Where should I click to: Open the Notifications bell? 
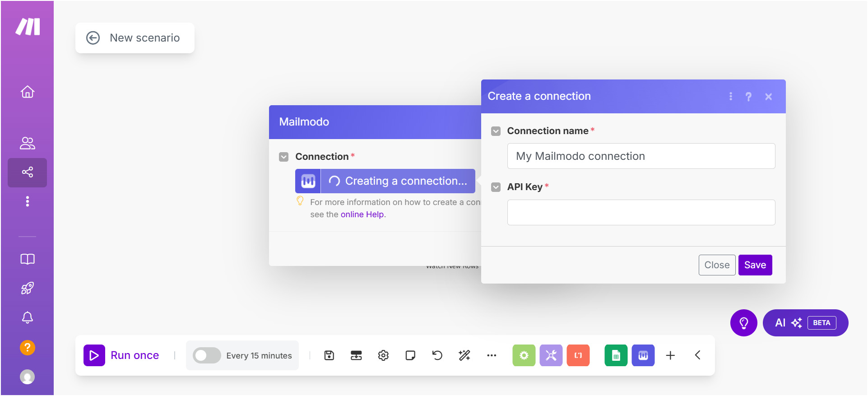point(28,317)
